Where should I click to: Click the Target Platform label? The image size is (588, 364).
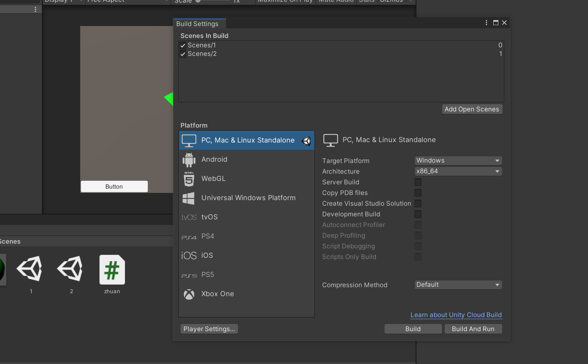(x=346, y=161)
